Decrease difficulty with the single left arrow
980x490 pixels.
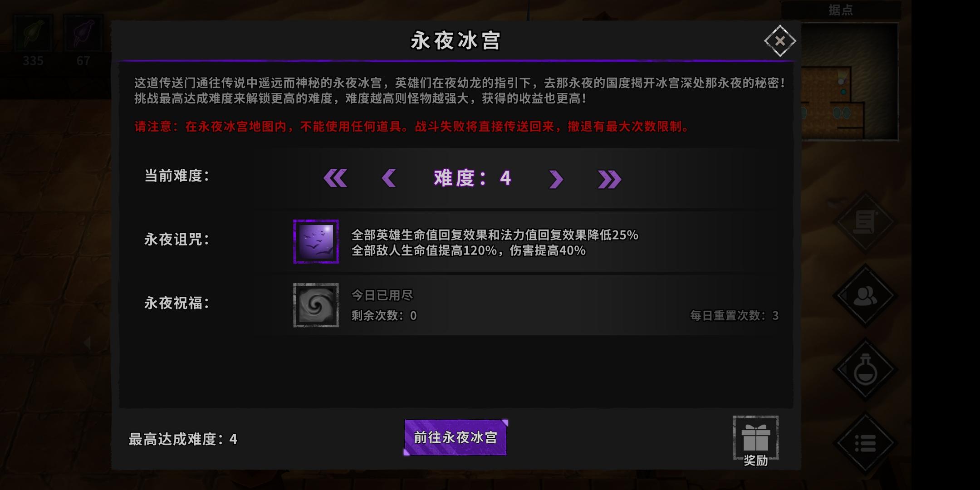pyautogui.click(x=389, y=178)
